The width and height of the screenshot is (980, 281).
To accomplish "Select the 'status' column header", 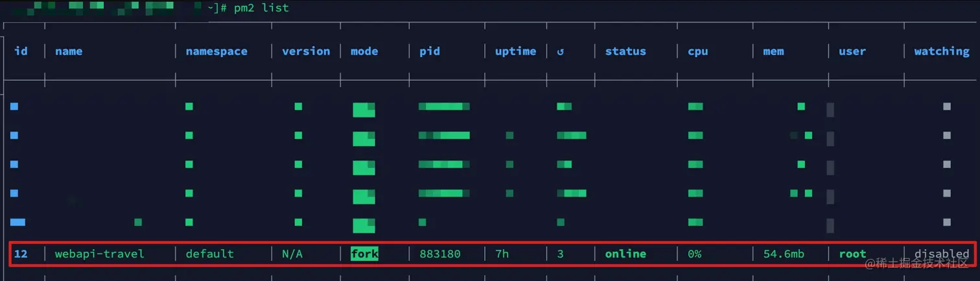I will [625, 51].
